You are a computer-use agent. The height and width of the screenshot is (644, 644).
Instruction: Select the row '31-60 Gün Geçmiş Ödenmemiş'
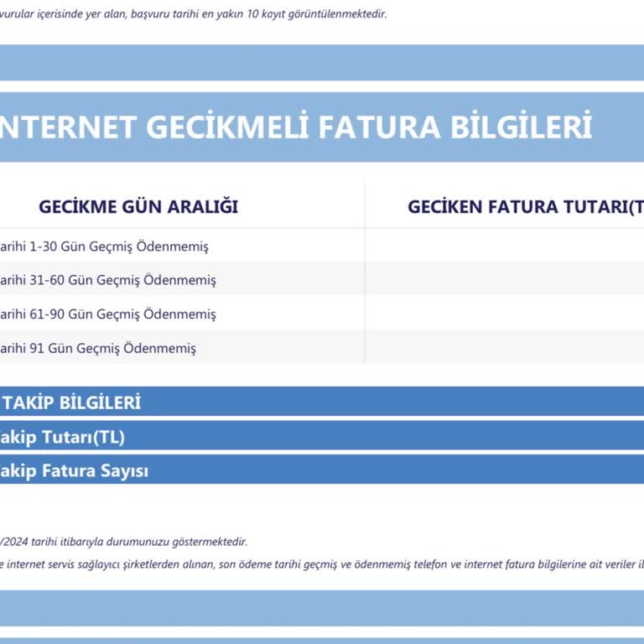click(x=322, y=280)
